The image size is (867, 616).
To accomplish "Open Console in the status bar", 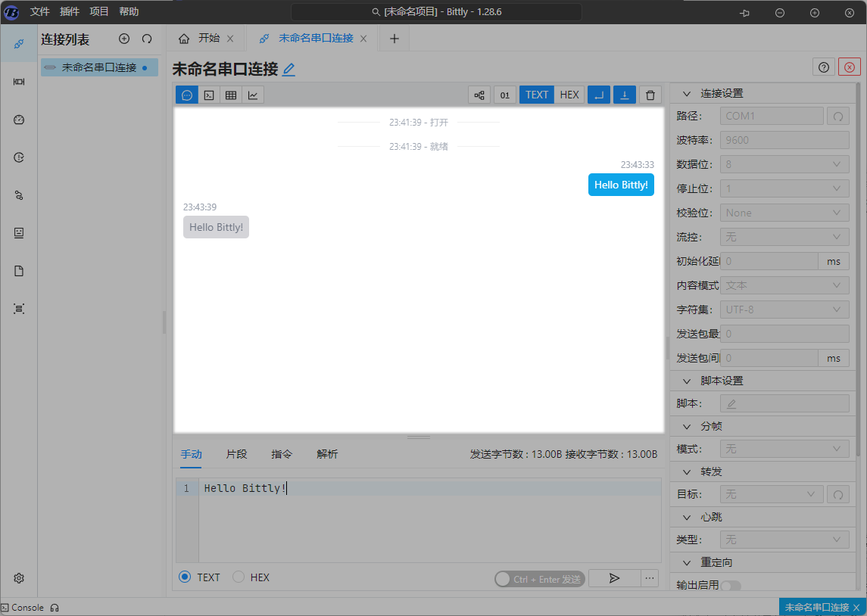I will click(x=23, y=608).
